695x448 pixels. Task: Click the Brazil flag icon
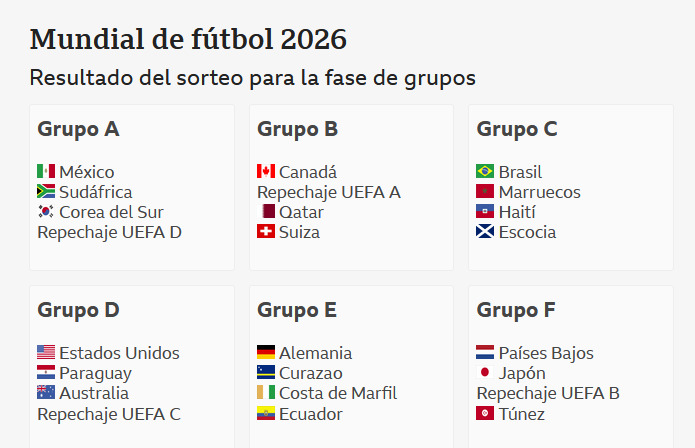(485, 172)
